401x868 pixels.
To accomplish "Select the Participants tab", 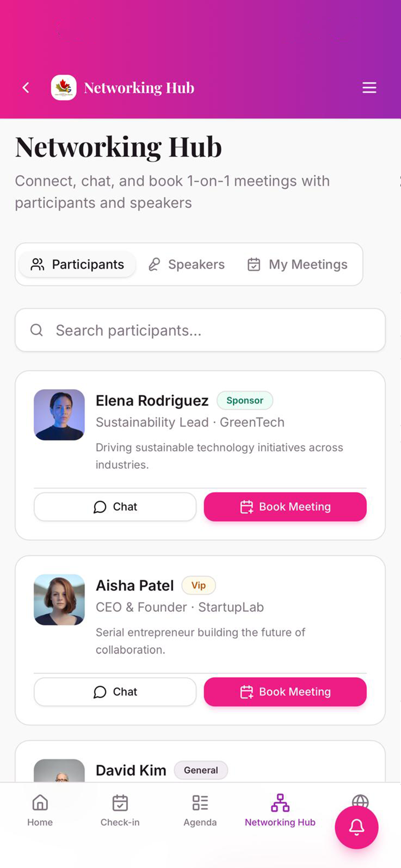I will (77, 265).
